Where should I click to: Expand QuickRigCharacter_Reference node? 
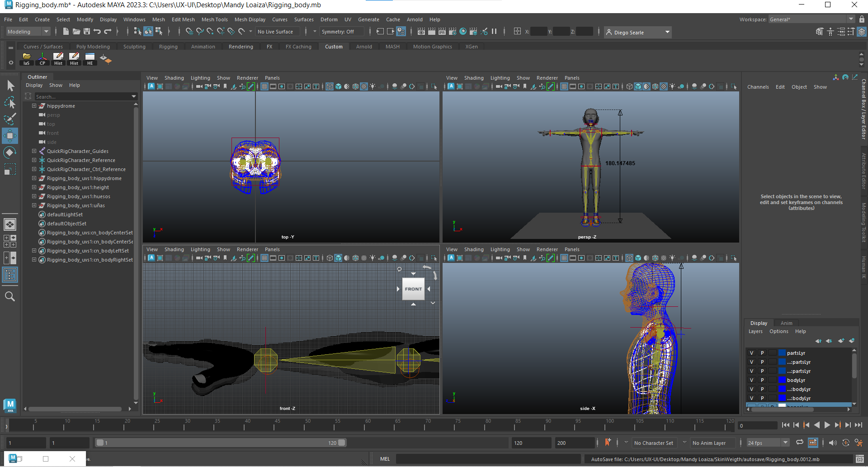pyautogui.click(x=34, y=160)
